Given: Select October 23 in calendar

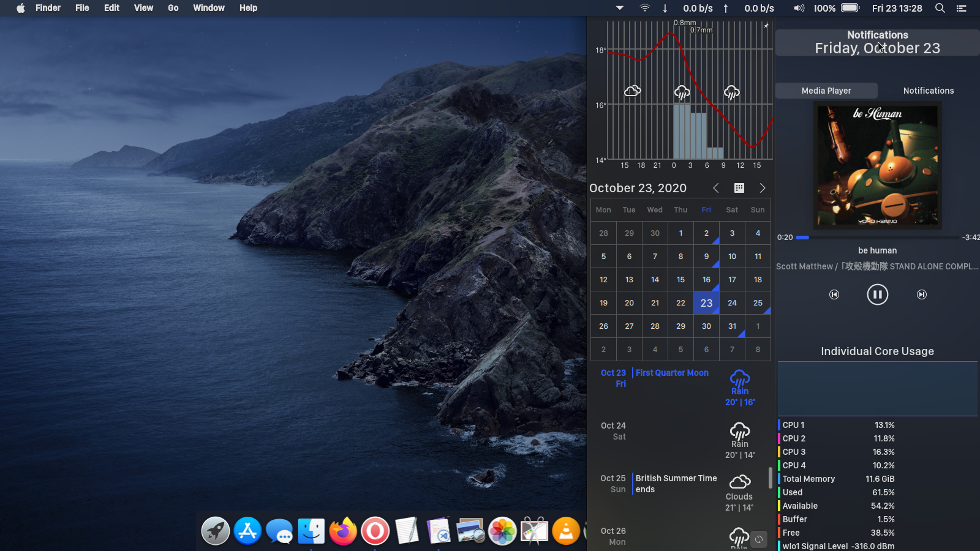Looking at the screenshot, I should coord(706,303).
